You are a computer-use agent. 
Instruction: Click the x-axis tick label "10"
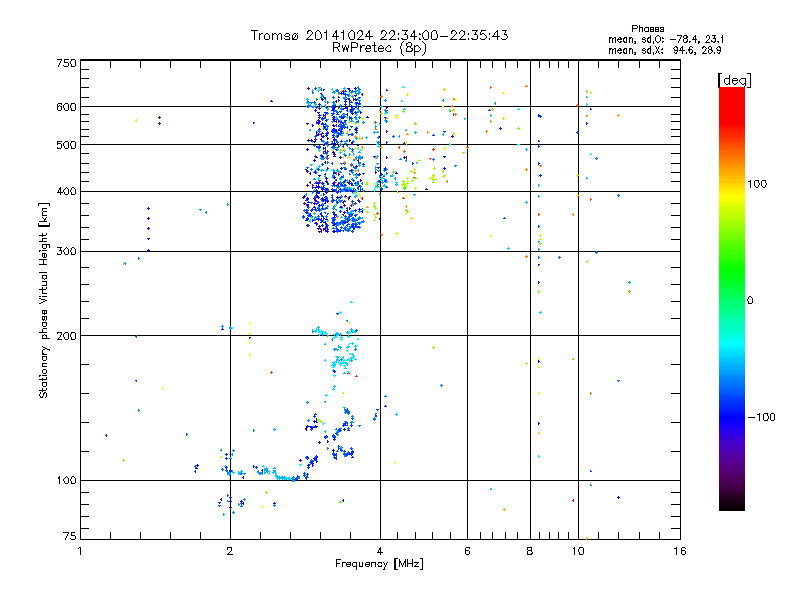[578, 551]
